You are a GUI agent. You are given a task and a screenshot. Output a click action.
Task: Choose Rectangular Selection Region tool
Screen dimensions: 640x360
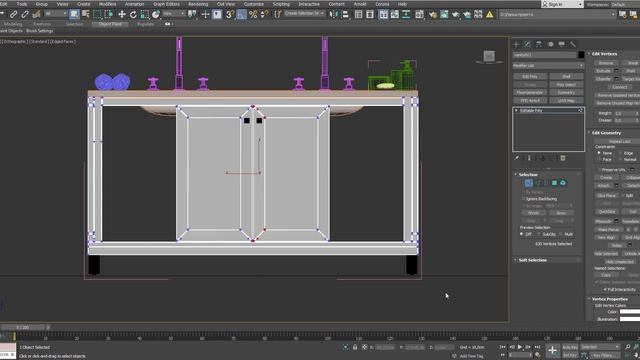[97, 14]
